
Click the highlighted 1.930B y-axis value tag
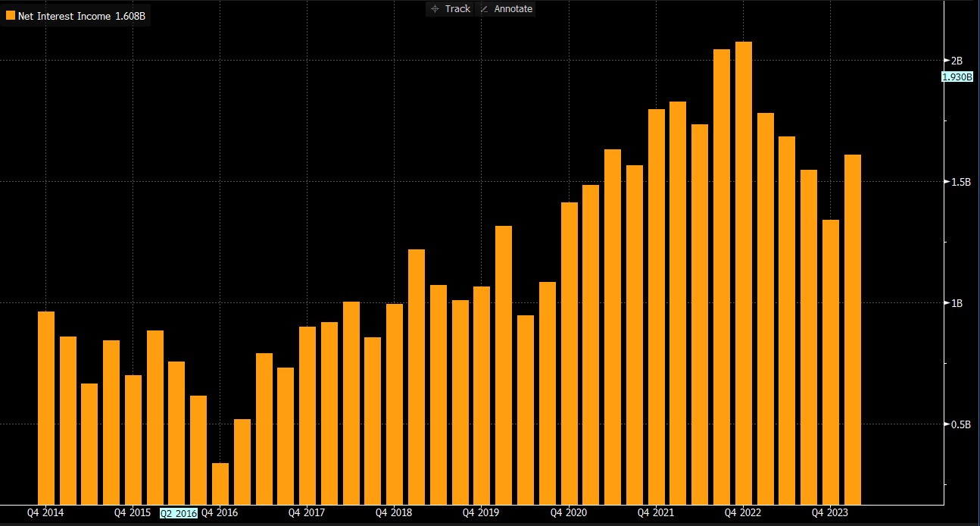(957, 77)
